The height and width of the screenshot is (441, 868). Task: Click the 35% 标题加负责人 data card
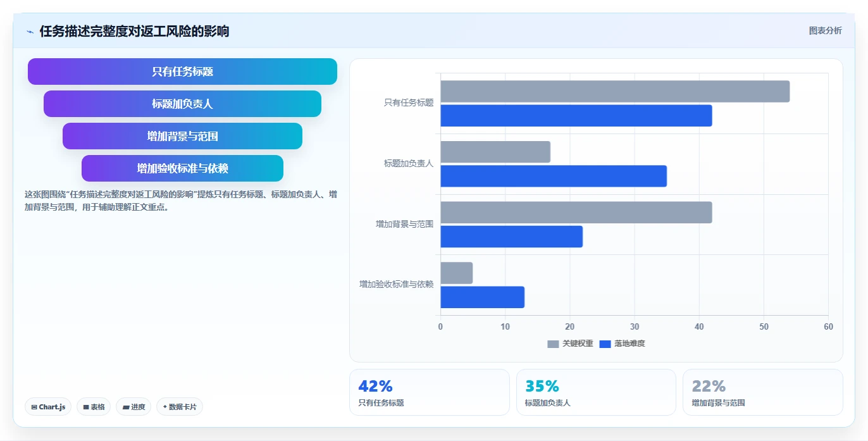point(596,392)
